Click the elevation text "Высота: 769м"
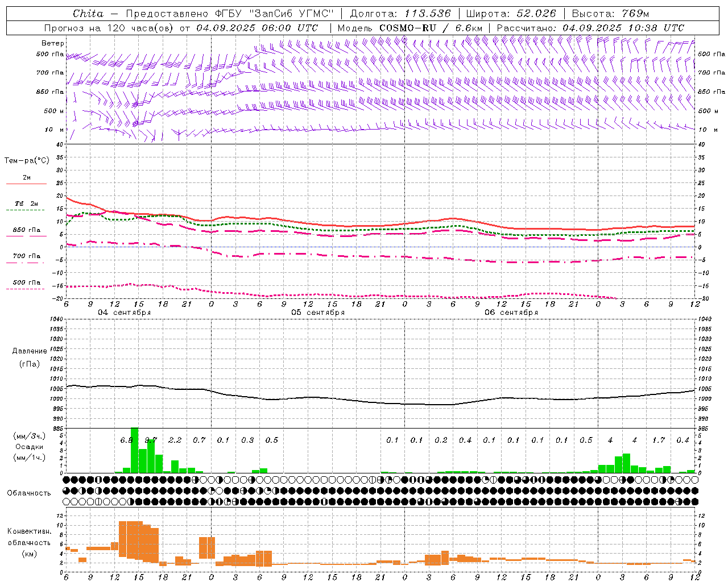 coord(610,14)
